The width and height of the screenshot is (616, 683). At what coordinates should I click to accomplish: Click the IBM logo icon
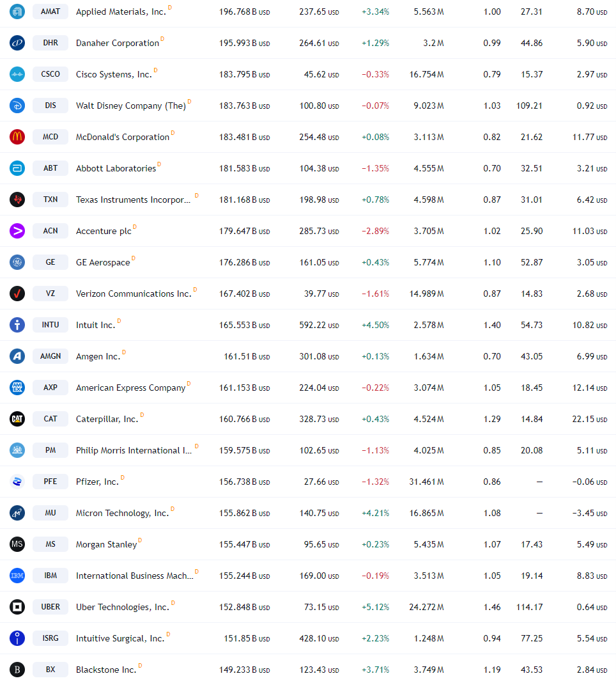tap(17, 576)
